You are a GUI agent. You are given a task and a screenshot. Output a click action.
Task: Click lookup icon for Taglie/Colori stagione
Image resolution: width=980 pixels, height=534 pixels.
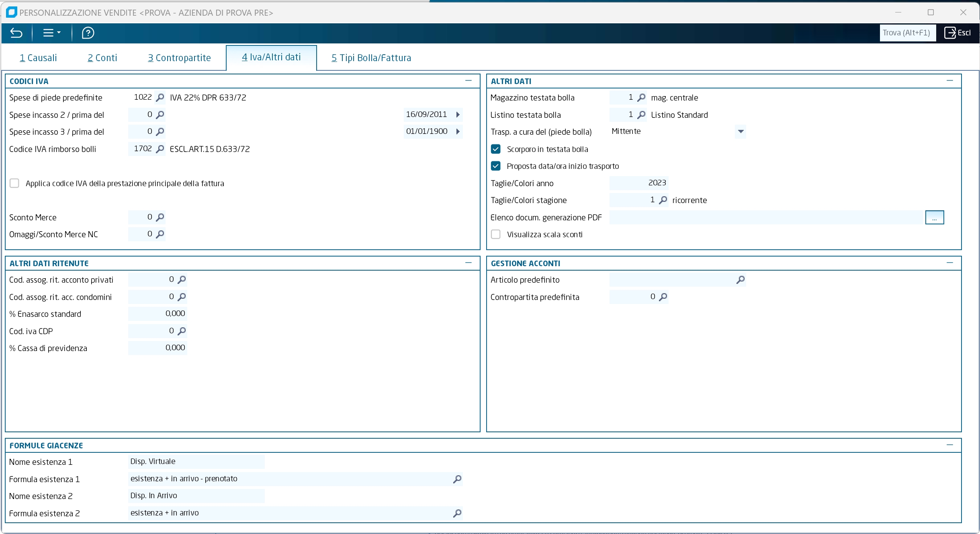coord(663,200)
